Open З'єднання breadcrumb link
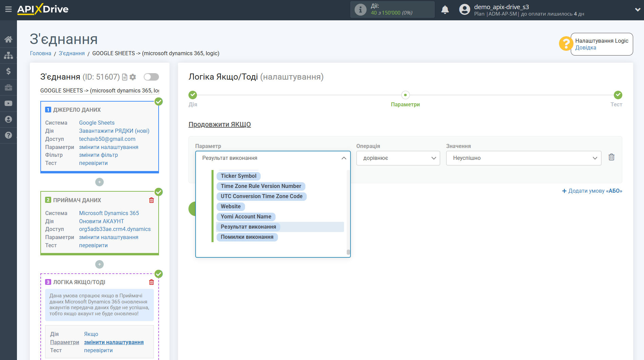This screenshot has width=644, height=360. (x=72, y=54)
